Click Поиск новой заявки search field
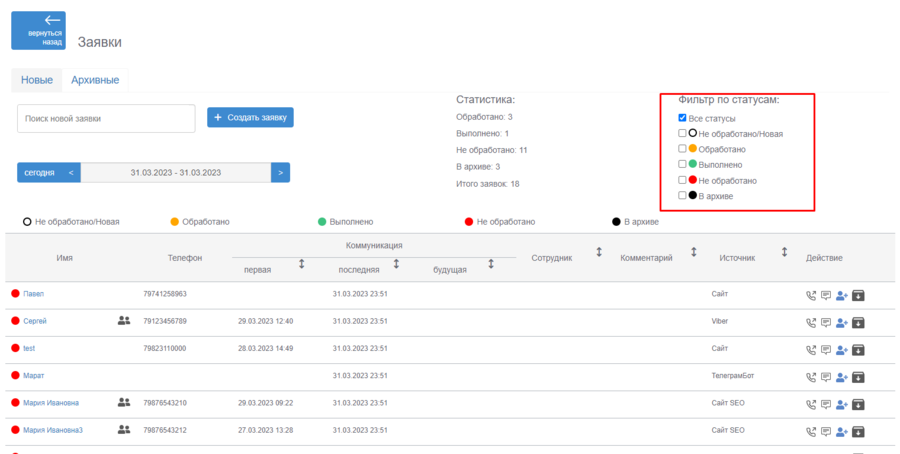The width and height of the screenshot is (900, 454). click(106, 118)
